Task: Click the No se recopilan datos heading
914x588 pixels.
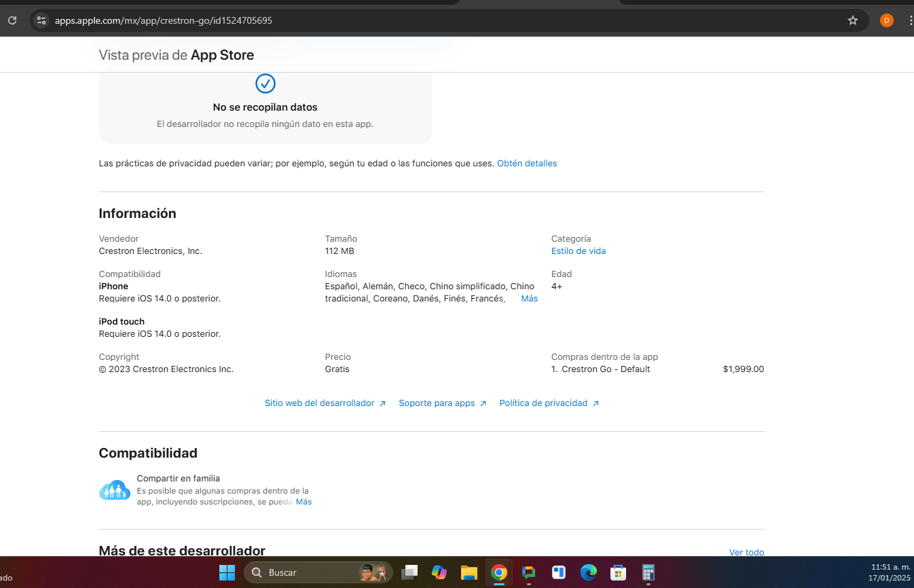Action: 266,107
